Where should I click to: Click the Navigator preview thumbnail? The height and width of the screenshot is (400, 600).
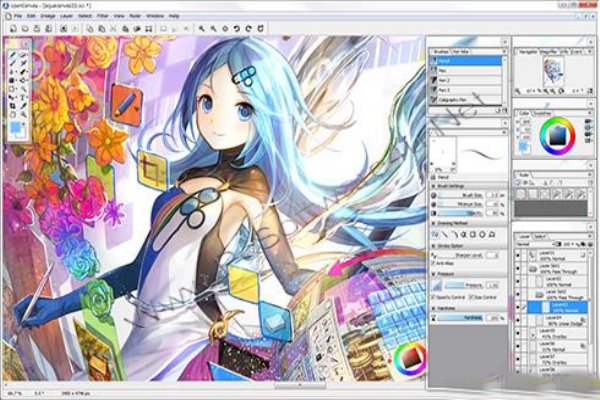coord(553,71)
